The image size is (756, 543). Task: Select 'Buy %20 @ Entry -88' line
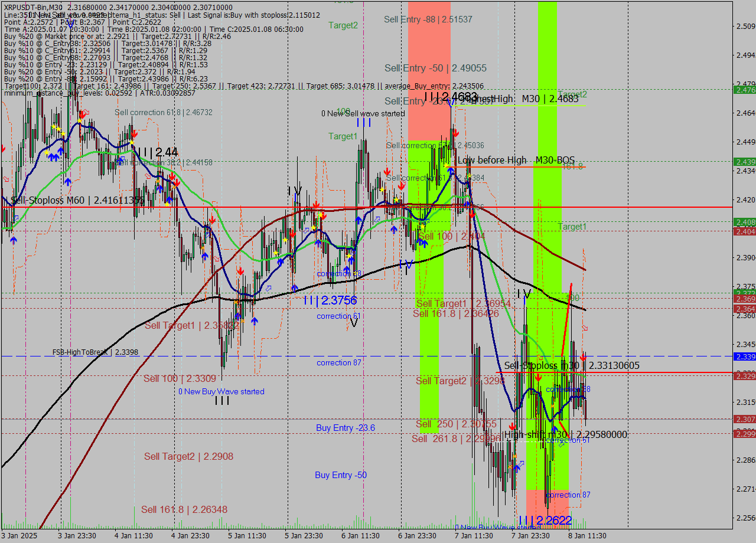pyautogui.click(x=106, y=78)
